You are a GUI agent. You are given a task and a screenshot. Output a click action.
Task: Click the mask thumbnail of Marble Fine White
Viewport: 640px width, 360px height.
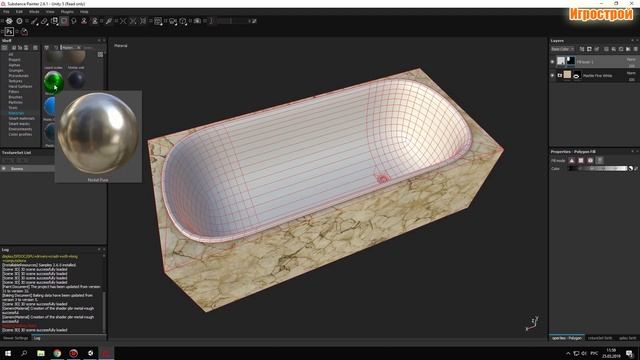tap(577, 76)
